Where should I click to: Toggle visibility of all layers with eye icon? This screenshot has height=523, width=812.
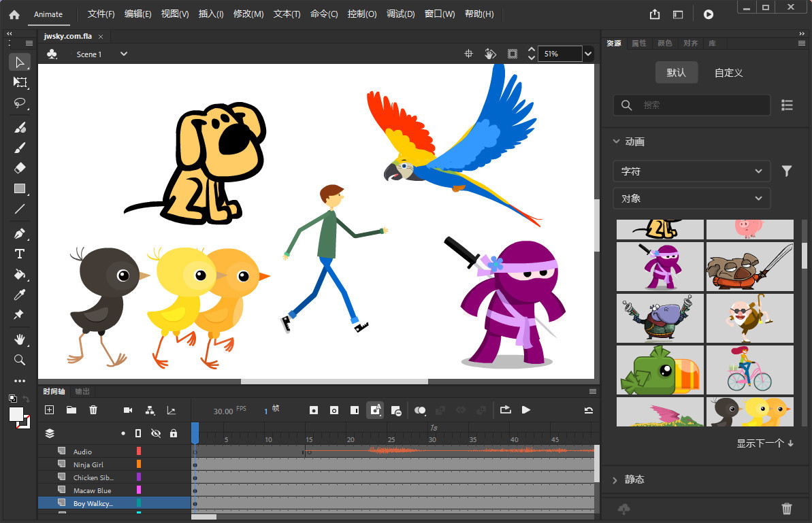(x=157, y=433)
